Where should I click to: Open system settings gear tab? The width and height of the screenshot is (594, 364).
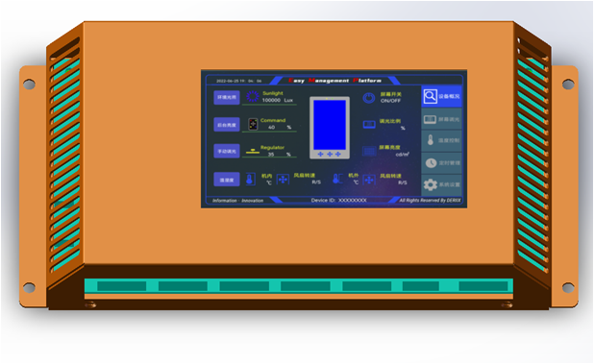pos(441,184)
